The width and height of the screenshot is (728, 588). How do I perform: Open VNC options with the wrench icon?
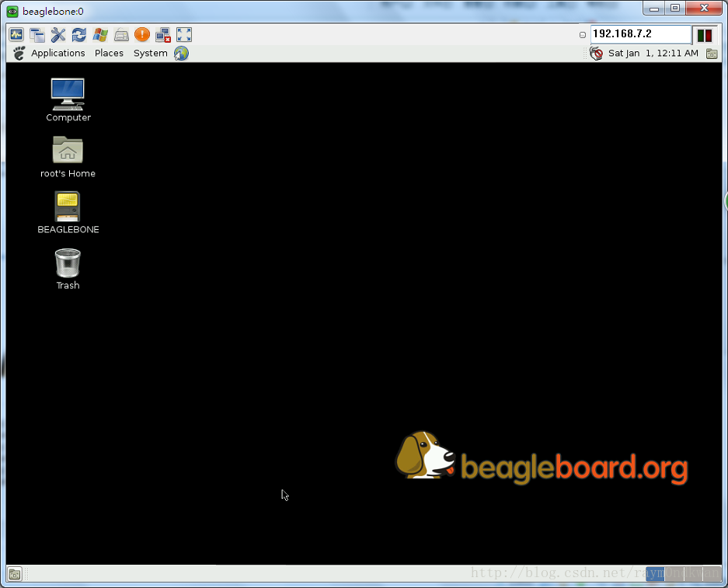[x=58, y=35]
